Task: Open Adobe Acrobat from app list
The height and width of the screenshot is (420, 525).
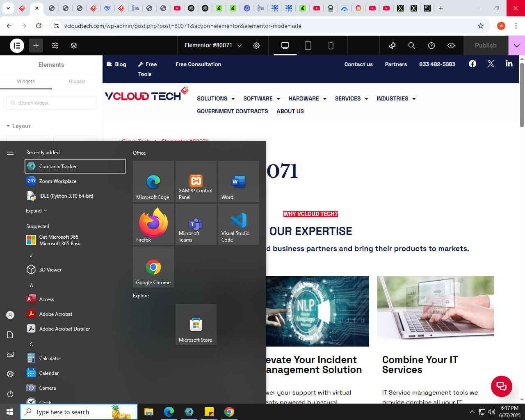Action: coord(75,314)
